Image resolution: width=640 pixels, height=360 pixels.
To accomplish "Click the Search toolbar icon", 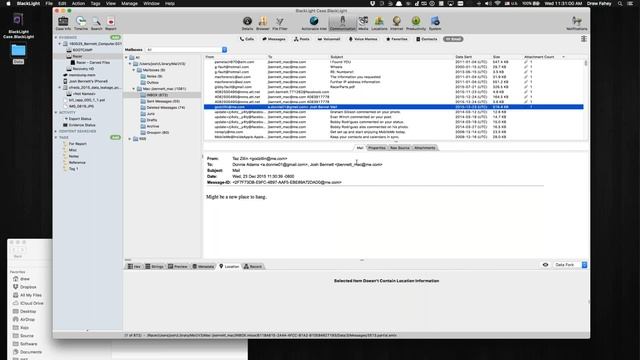I will click(97, 23).
